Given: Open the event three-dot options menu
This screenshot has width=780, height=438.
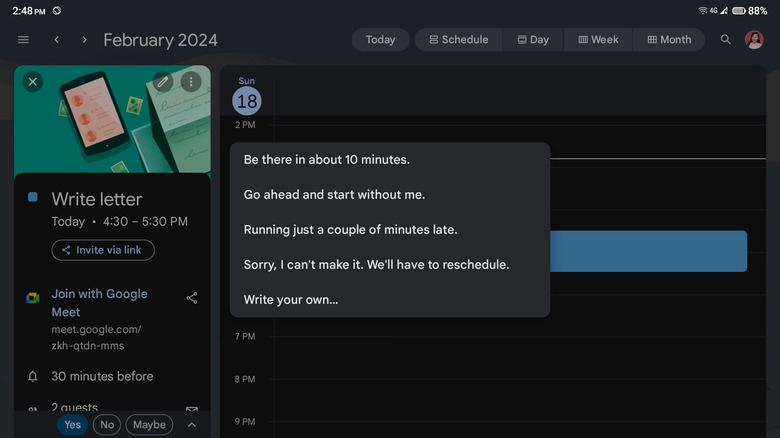Looking at the screenshot, I should (190, 82).
